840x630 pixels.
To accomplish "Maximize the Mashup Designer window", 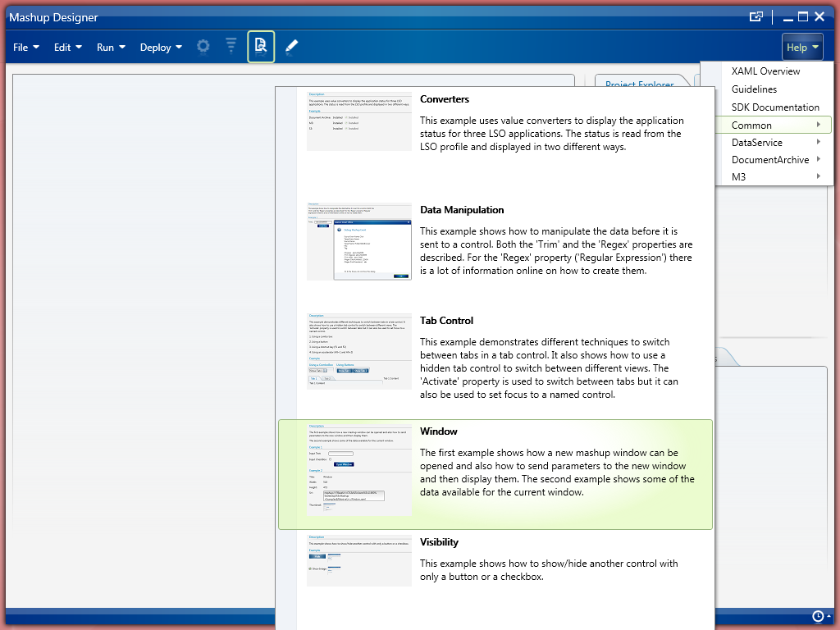I will (x=803, y=16).
